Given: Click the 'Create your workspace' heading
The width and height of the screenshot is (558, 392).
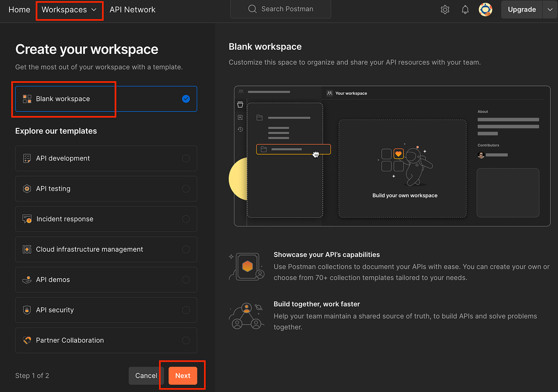Looking at the screenshot, I should tap(87, 49).
